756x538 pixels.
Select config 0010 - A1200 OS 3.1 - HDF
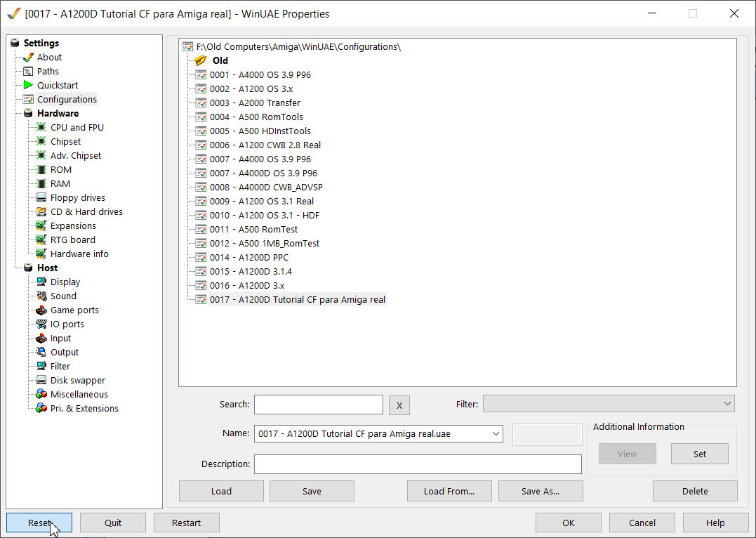[265, 215]
